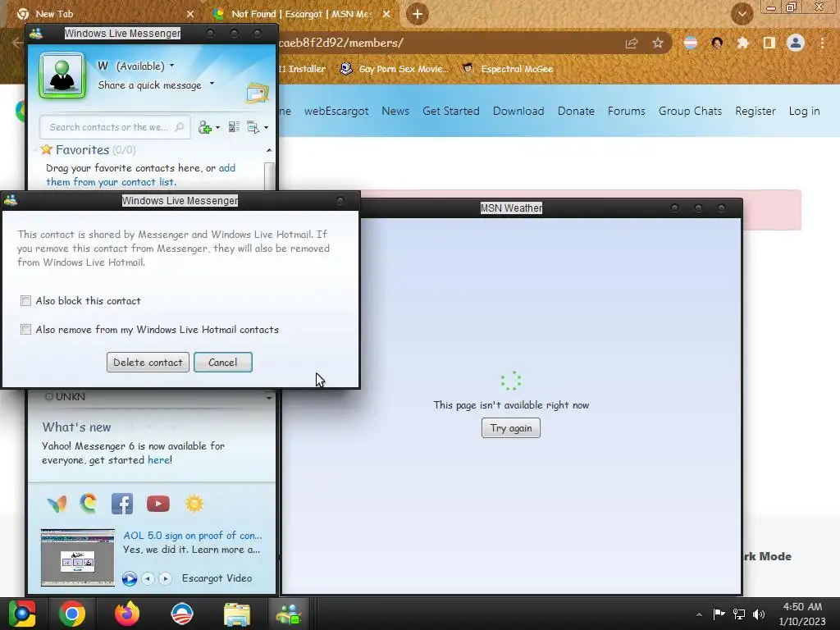Check Also block this contact
Image resolution: width=840 pixels, height=630 pixels.
25,300
